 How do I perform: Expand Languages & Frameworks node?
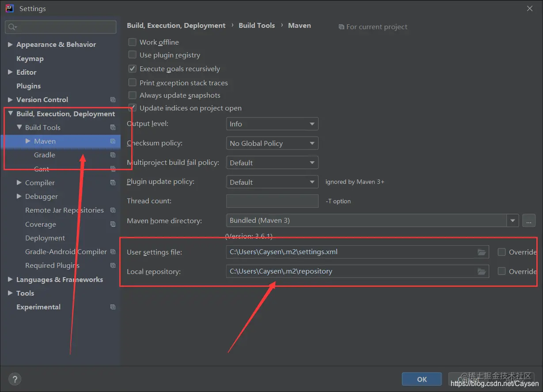tap(10, 279)
